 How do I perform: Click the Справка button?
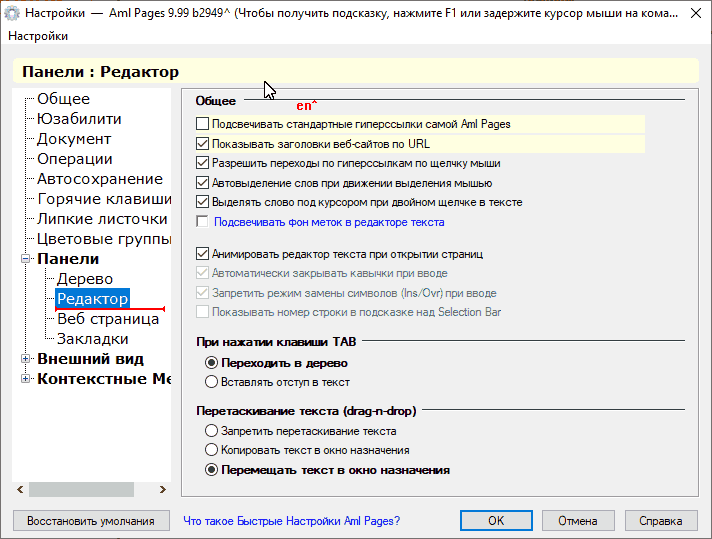(x=661, y=521)
